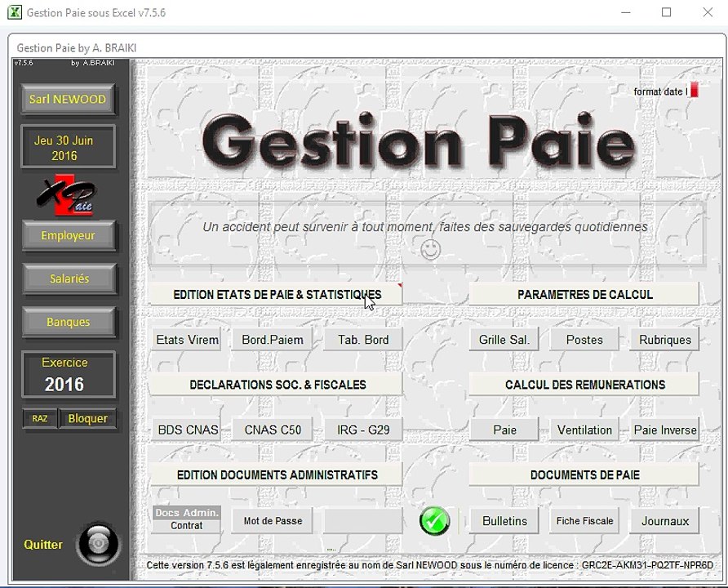Click Parametres de Calcul header
728x588 pixels.
(584, 295)
